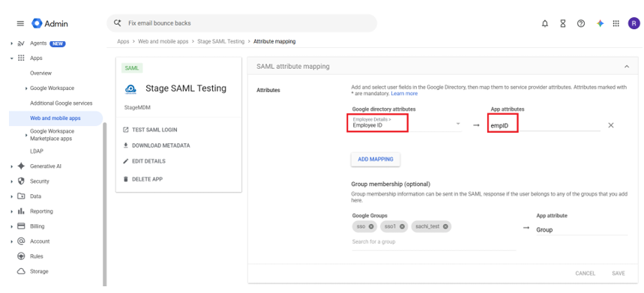644x293 pixels.
Task: Click the Security shield icon
Action: [x=21, y=181]
